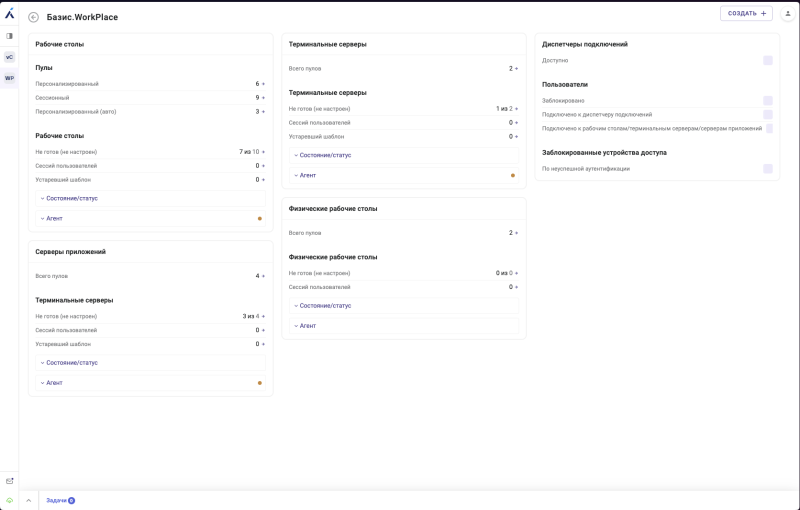Screen dimensions: 800x510
Task: Click the Не готов count 7 из 10
Action: pyautogui.click(x=249, y=152)
